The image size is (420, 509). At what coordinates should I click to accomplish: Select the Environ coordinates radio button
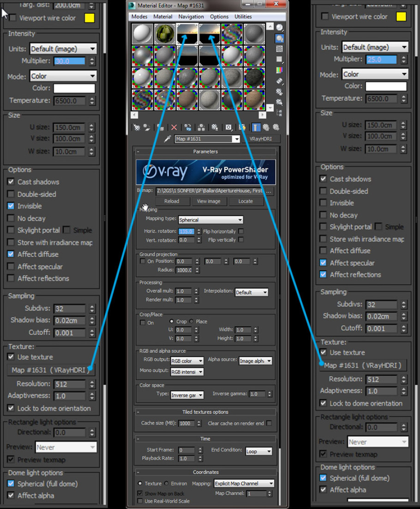pyautogui.click(x=166, y=483)
